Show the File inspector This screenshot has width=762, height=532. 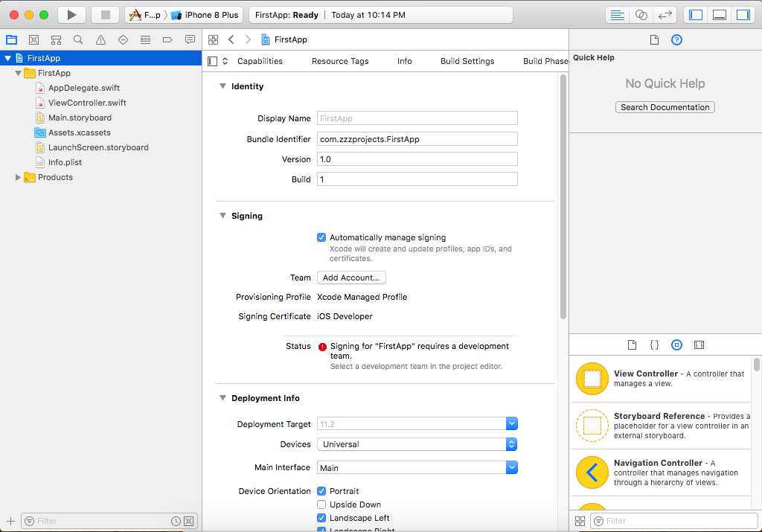click(654, 40)
